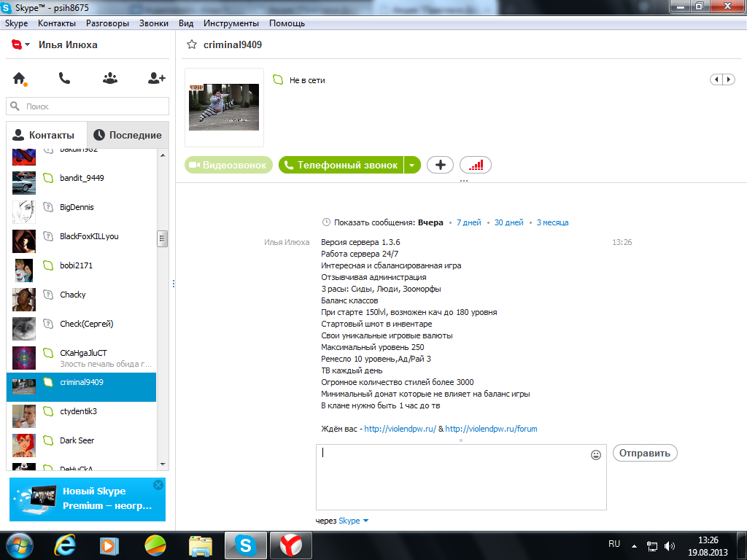Open the http://violendpw.ru/ link
Image resolution: width=747 pixels, height=560 pixels.
pyautogui.click(x=400, y=429)
